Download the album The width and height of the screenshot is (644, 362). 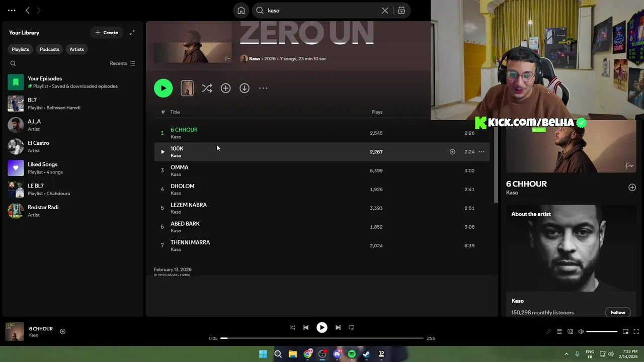[245, 88]
